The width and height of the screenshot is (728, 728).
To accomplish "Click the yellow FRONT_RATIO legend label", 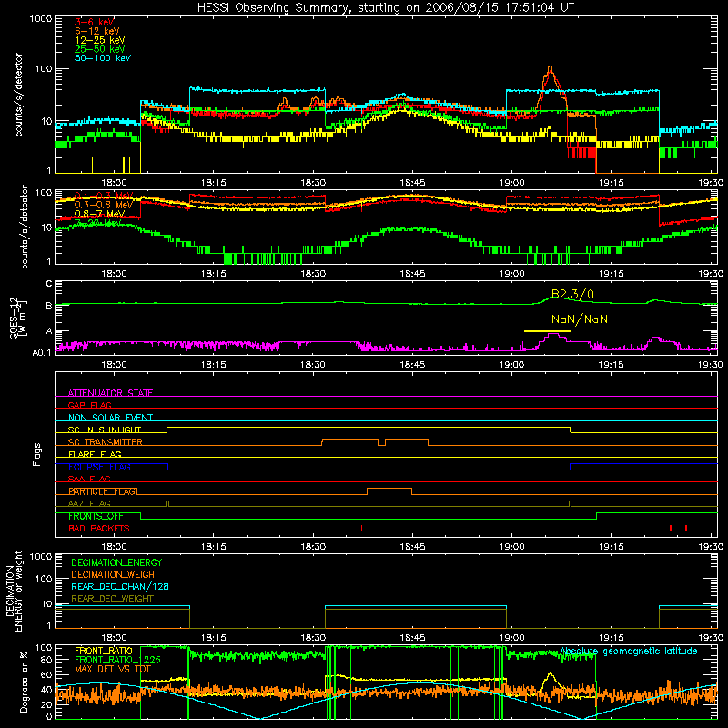I will tap(104, 651).
